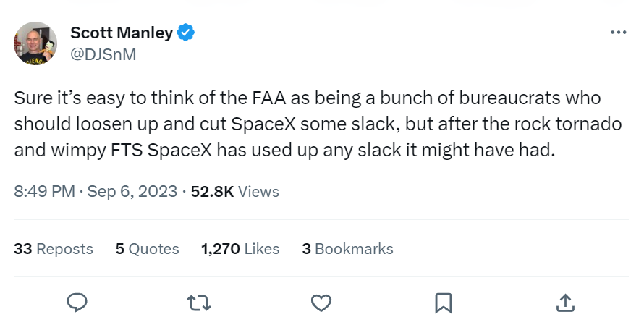Click the reply speech bubble icon
This screenshot has width=644, height=330.
coord(77,302)
